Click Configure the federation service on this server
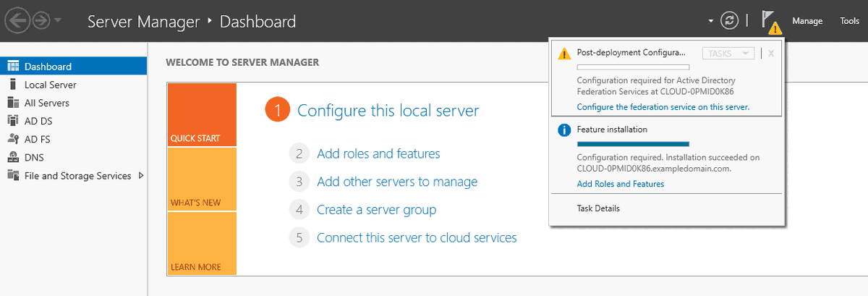This screenshot has height=296, width=868. click(663, 107)
